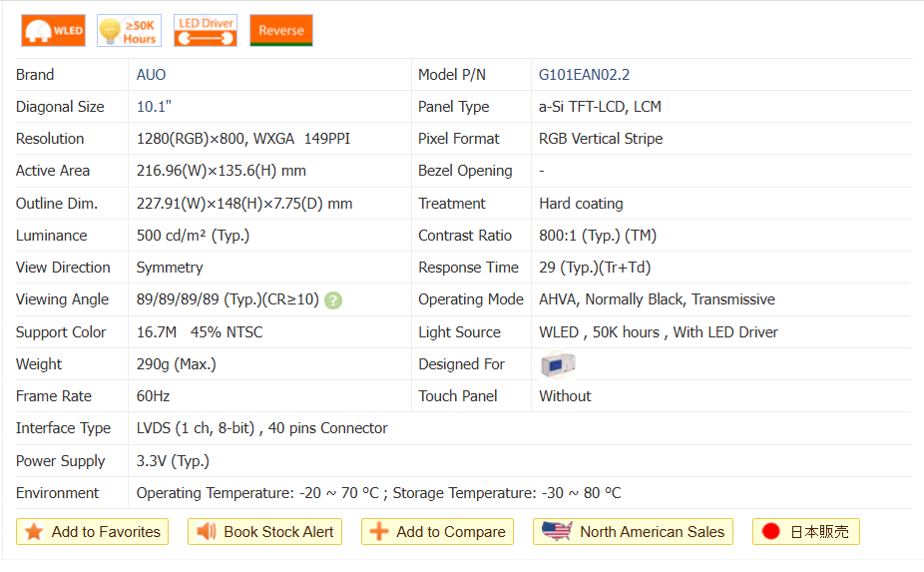The width and height of the screenshot is (924, 572).
Task: Click the star icon on Add to Favorites
Action: (34, 532)
